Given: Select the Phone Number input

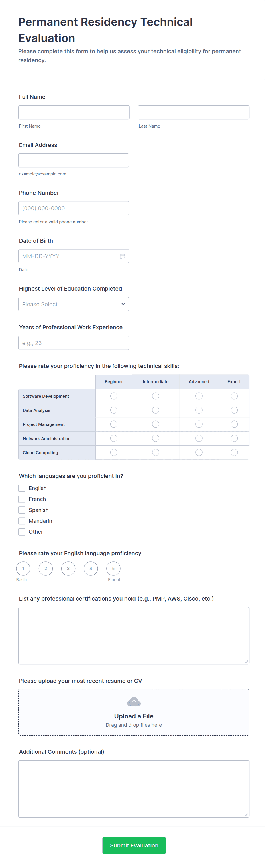Looking at the screenshot, I should click(x=74, y=208).
